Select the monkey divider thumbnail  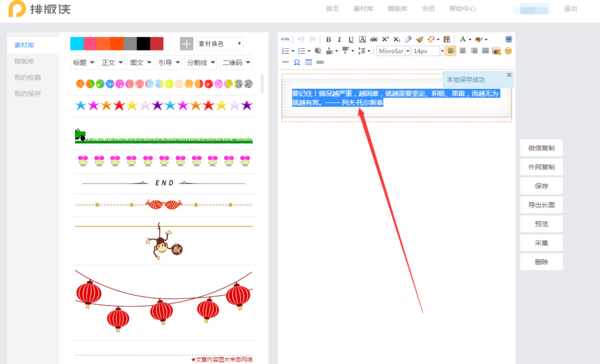(x=164, y=241)
